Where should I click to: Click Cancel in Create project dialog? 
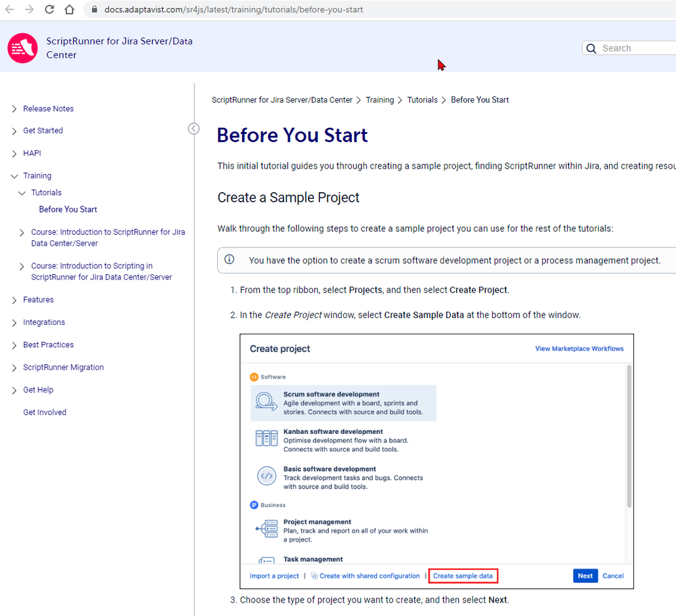pyautogui.click(x=613, y=576)
